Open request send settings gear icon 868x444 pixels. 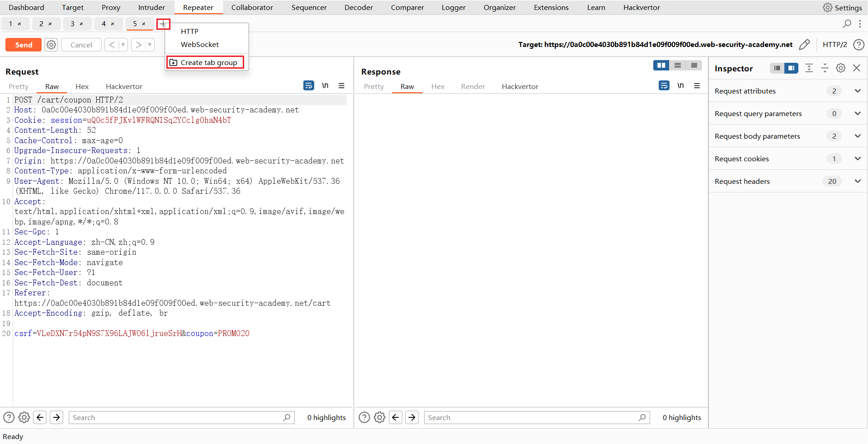coord(52,45)
